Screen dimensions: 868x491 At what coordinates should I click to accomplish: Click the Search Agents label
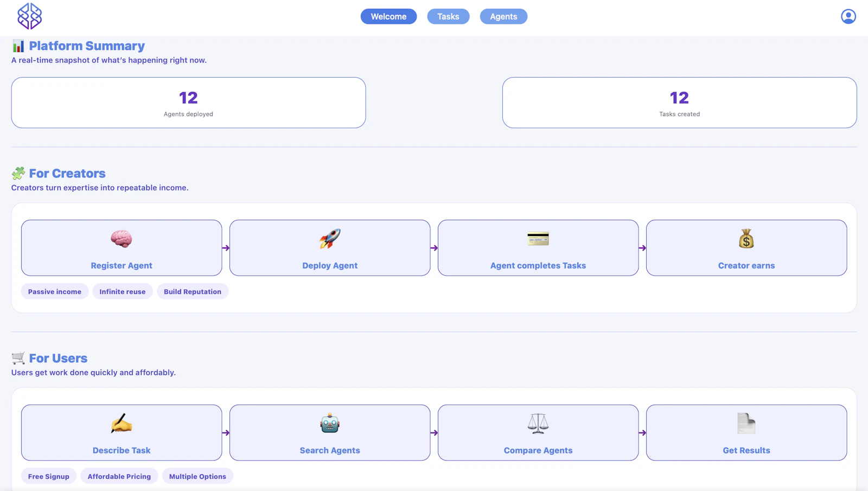coord(330,450)
